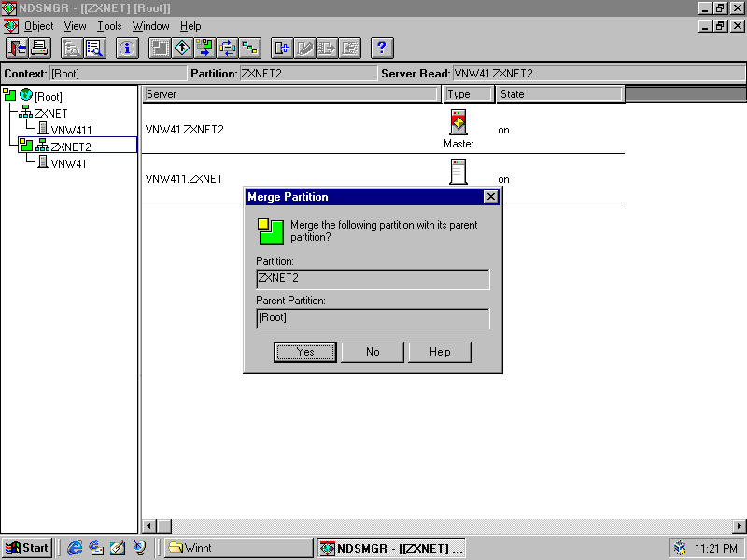Click the horizontal scrollbar thumb
This screenshot has height=560, width=747.
164,526
